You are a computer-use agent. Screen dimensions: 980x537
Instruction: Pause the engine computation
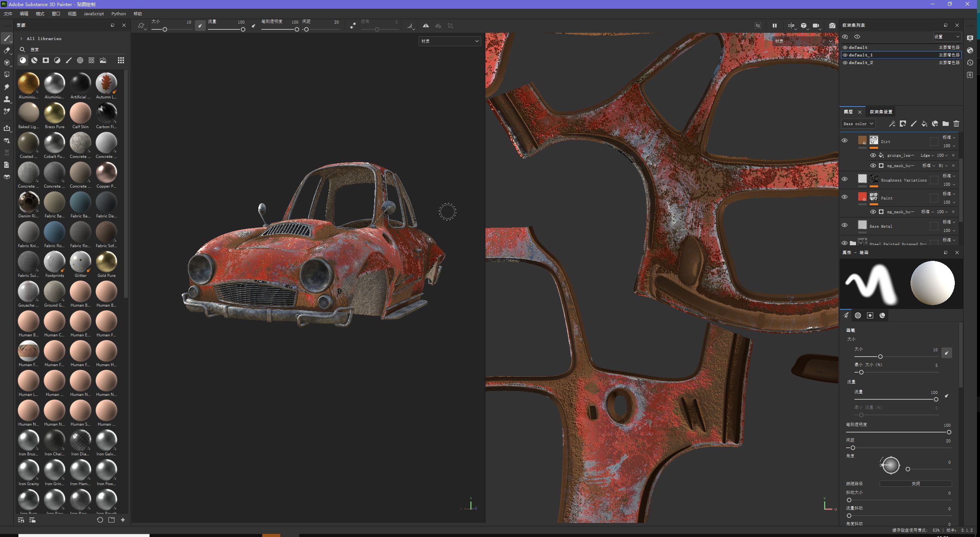[774, 26]
